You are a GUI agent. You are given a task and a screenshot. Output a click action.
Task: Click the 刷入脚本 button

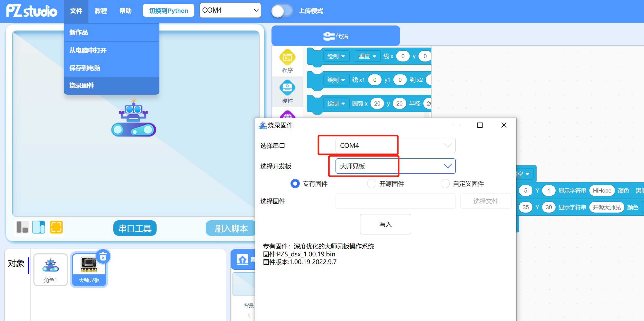pos(231,228)
